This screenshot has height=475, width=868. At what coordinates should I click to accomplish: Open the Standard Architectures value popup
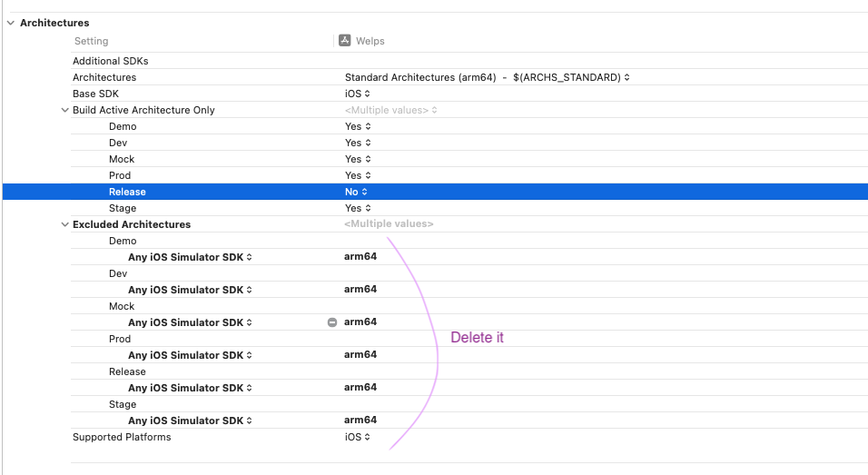(x=487, y=78)
